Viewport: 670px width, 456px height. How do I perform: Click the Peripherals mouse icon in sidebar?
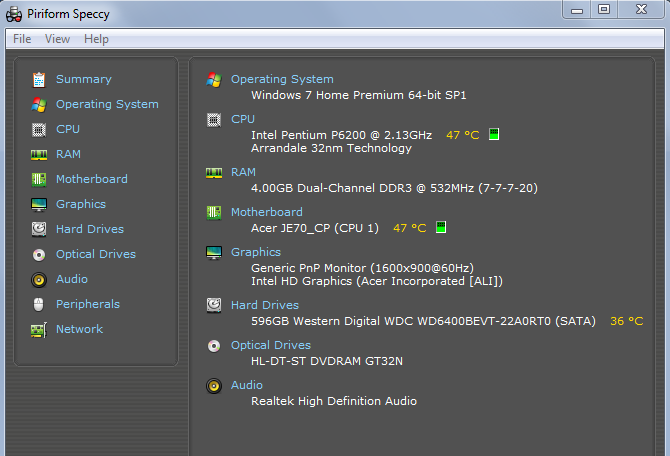(39, 304)
